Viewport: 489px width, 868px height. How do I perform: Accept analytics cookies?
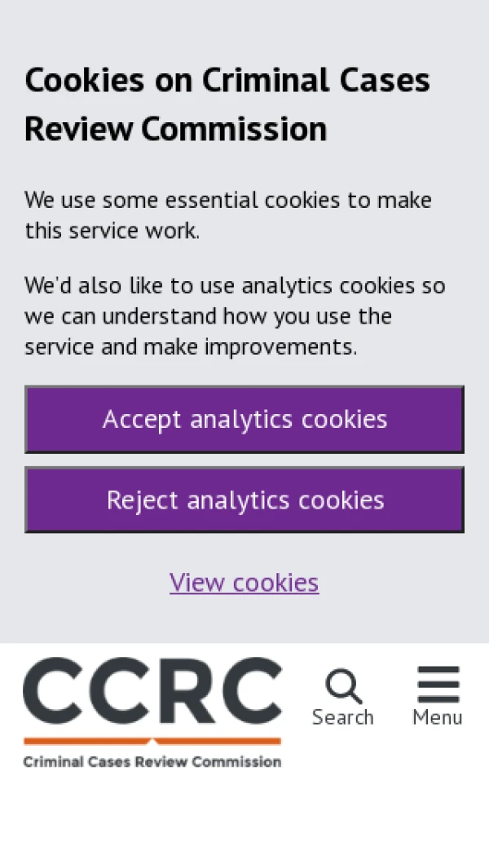point(244,419)
